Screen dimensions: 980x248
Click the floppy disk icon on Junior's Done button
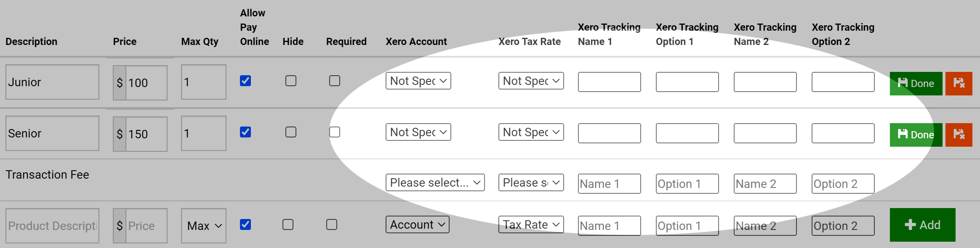[902, 83]
